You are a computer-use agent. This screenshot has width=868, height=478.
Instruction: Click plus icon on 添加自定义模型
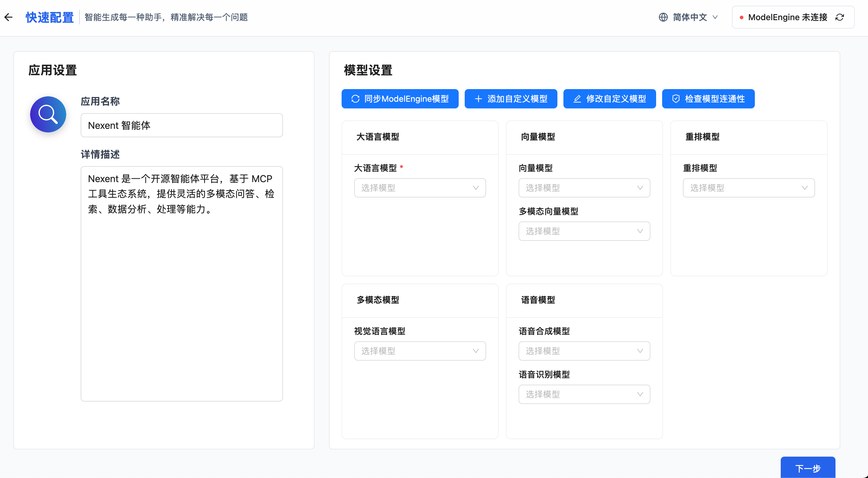[x=478, y=99]
